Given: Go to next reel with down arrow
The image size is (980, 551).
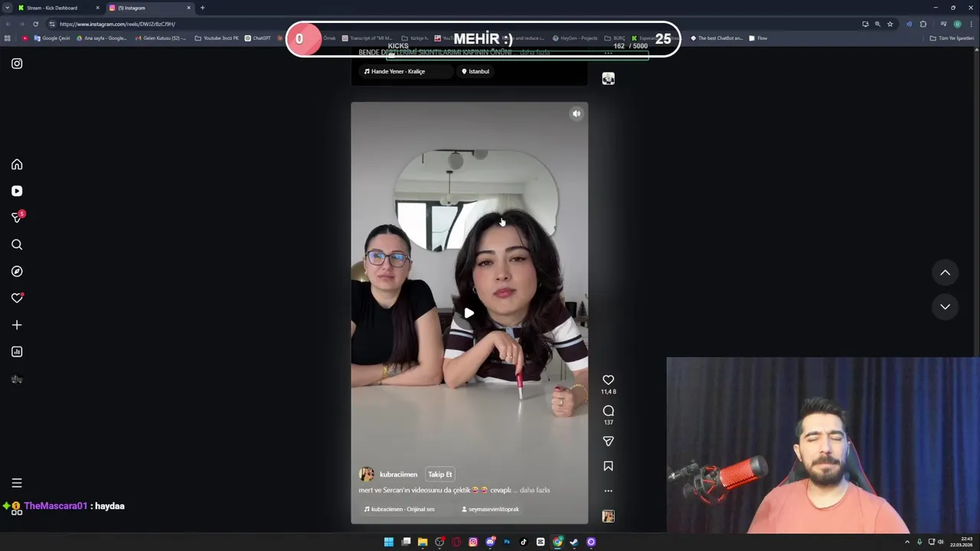Looking at the screenshot, I should [945, 307].
